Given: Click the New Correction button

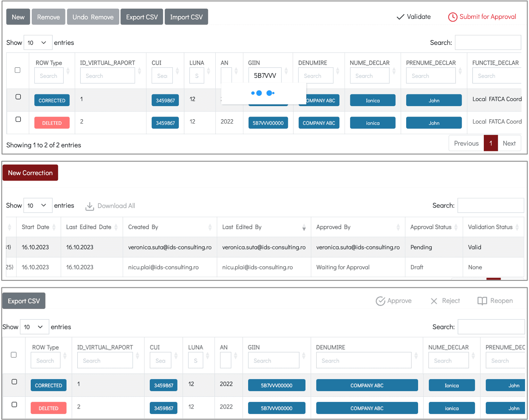Looking at the screenshot, I should pyautogui.click(x=30, y=173).
